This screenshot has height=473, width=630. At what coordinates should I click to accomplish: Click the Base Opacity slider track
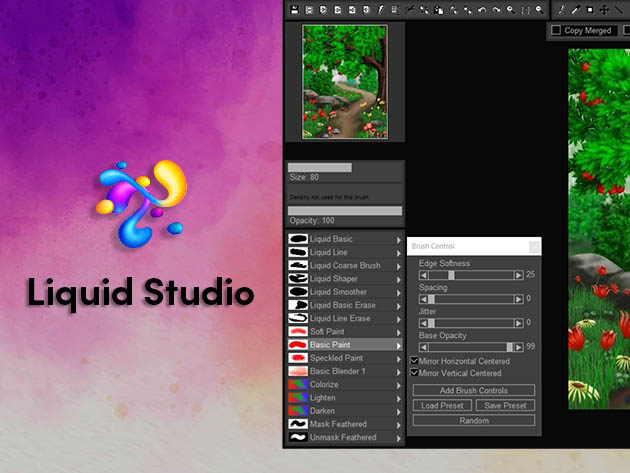[471, 347]
